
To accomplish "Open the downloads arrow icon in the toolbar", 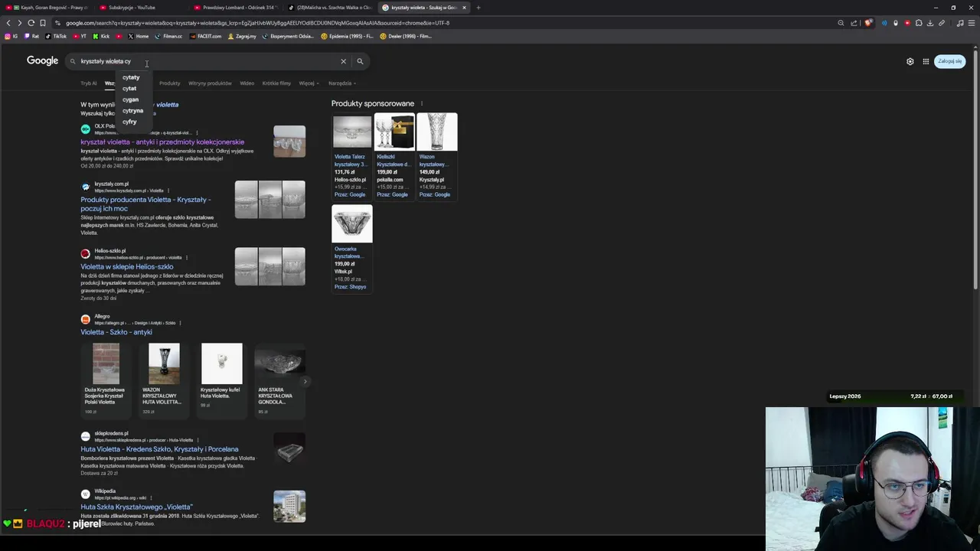I will click(930, 23).
